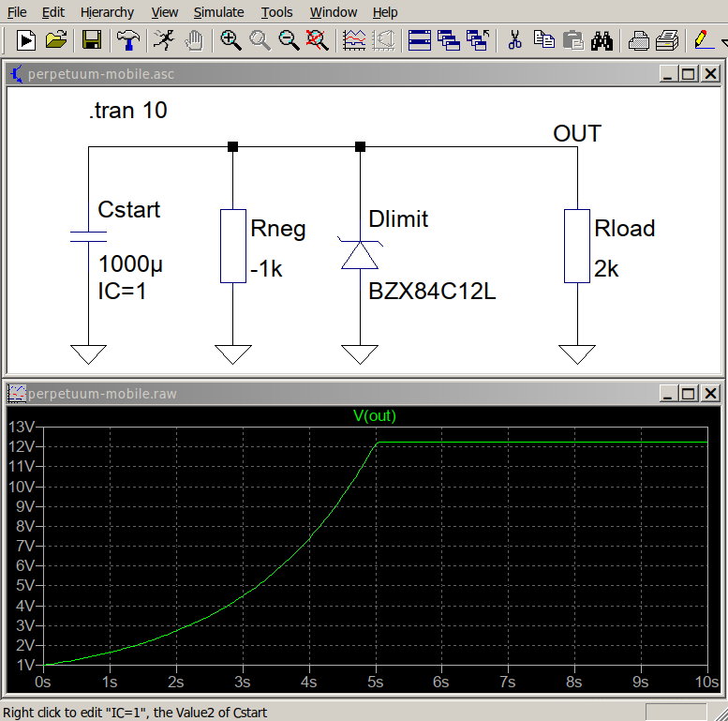Click the Cstart capacitor symbol
728x721 pixels.
pyautogui.click(x=88, y=237)
